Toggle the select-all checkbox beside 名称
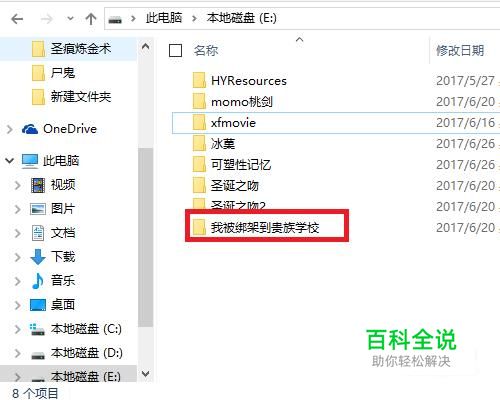 pos(175,51)
